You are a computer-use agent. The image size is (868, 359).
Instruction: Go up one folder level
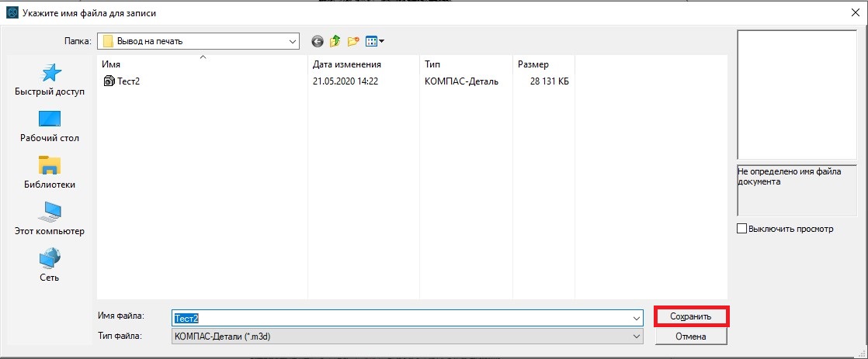point(335,41)
